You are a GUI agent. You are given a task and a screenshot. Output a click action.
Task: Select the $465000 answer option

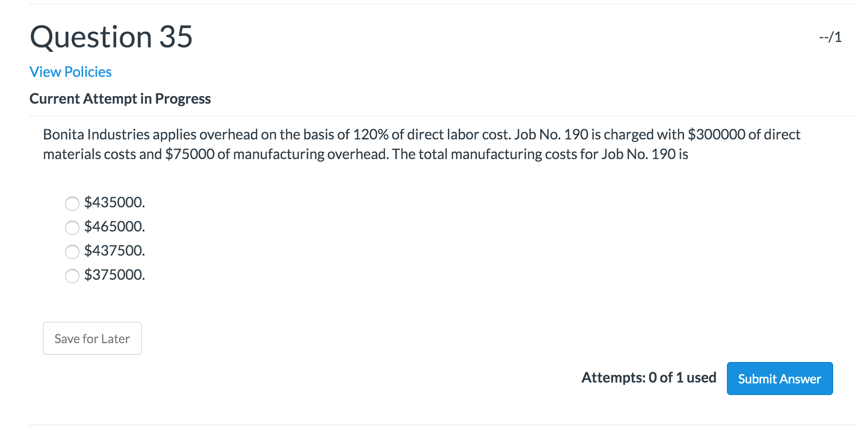(72, 228)
